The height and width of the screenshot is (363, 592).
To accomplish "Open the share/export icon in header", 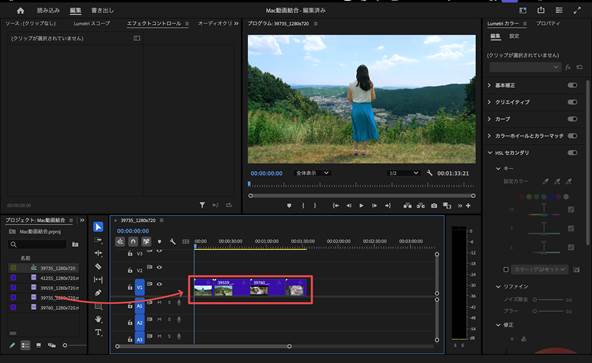I will (541, 10).
